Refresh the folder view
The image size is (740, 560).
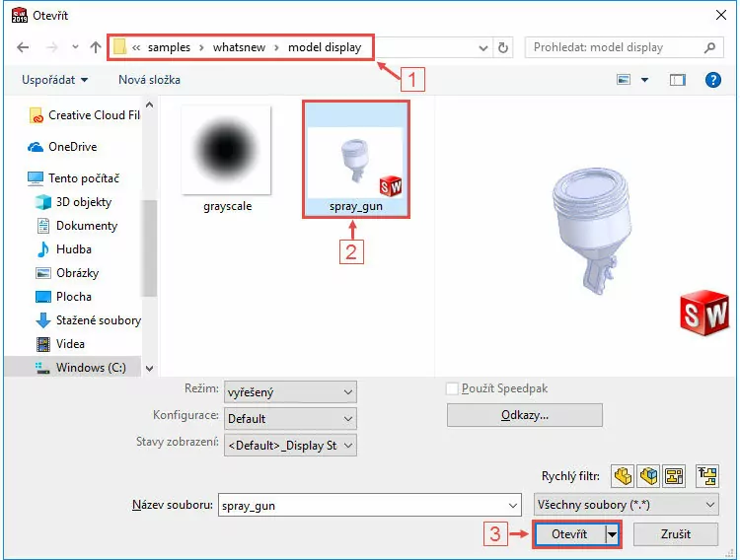(503, 47)
